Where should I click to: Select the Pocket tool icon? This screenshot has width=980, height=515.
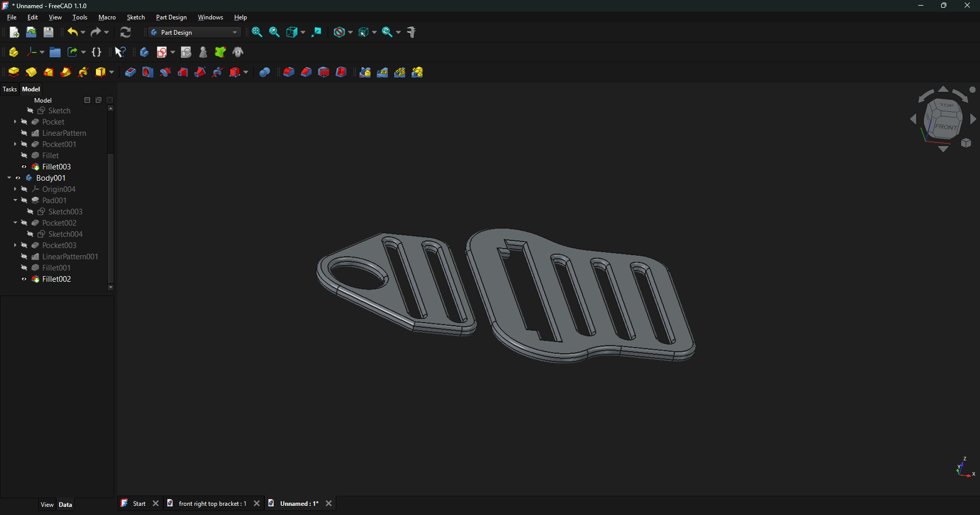[130, 72]
